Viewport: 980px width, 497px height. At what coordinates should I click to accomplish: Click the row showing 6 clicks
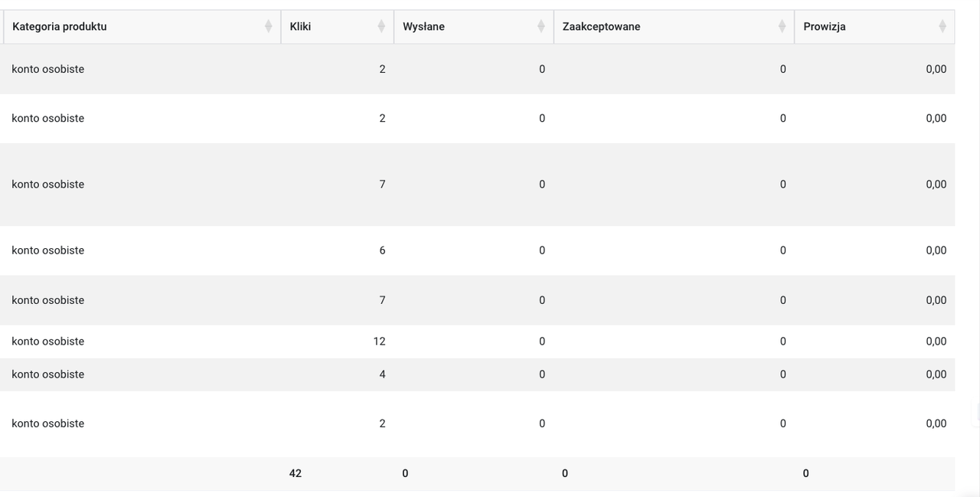pos(477,250)
